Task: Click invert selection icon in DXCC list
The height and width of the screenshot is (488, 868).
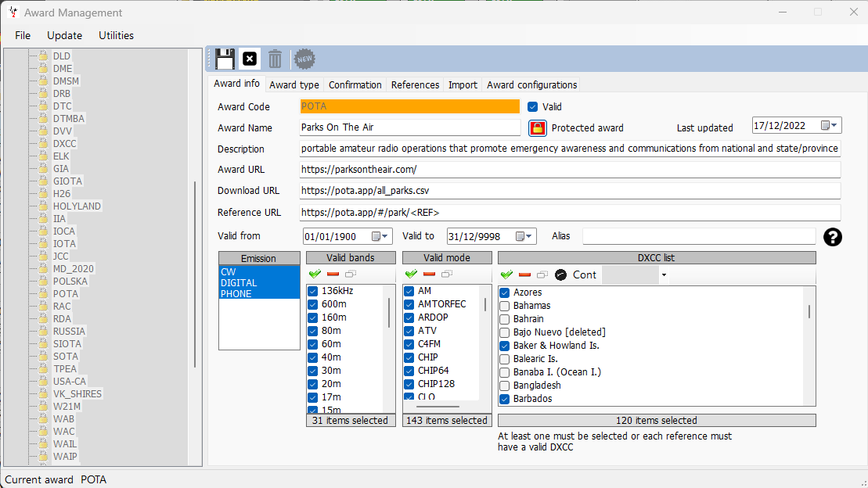Action: (x=542, y=274)
